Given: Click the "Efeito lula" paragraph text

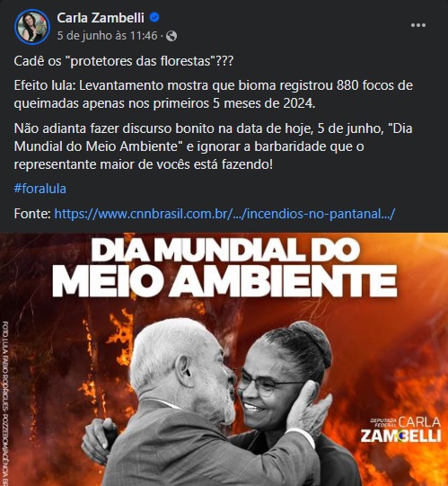Looking at the screenshot, I should tap(213, 94).
